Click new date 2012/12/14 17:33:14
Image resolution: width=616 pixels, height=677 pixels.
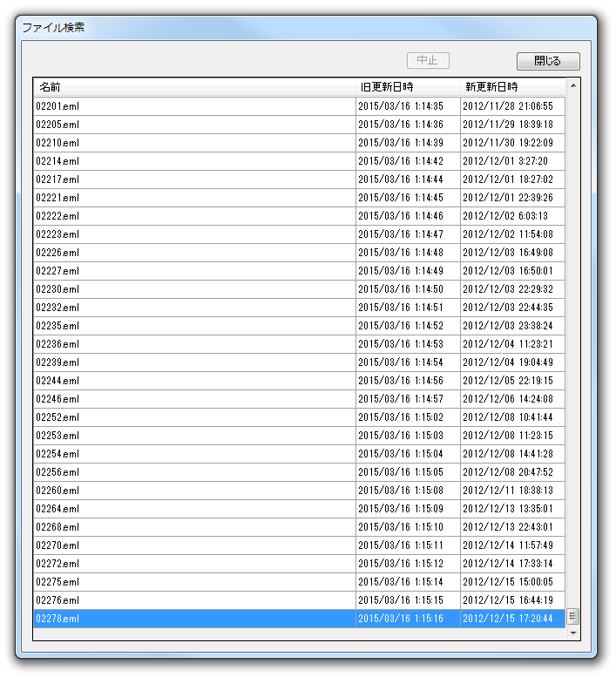[x=508, y=564]
